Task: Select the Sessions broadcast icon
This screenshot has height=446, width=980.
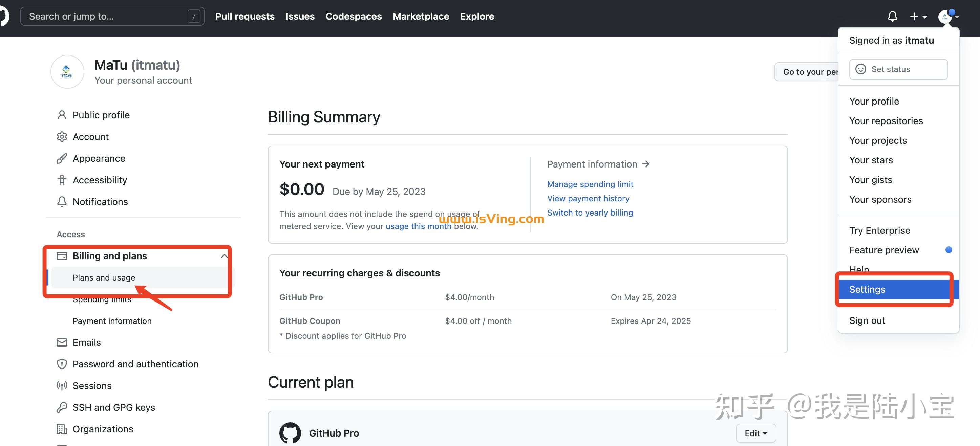Action: point(62,385)
